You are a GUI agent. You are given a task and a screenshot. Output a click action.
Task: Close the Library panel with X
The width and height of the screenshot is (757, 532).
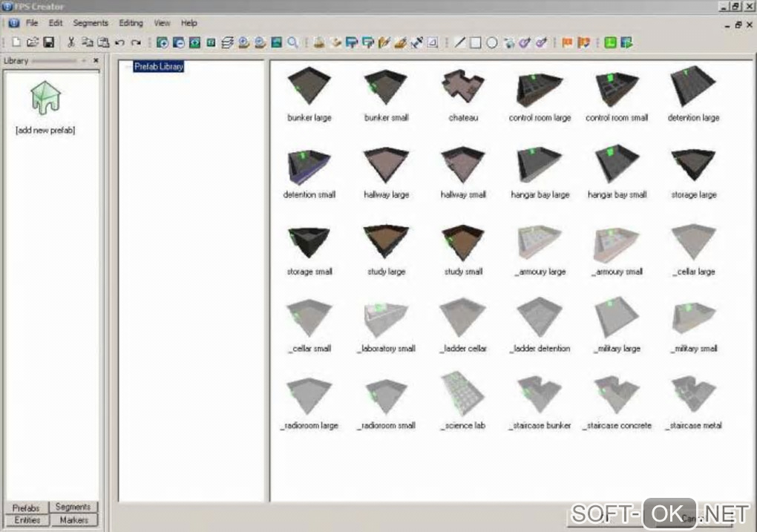click(96, 60)
